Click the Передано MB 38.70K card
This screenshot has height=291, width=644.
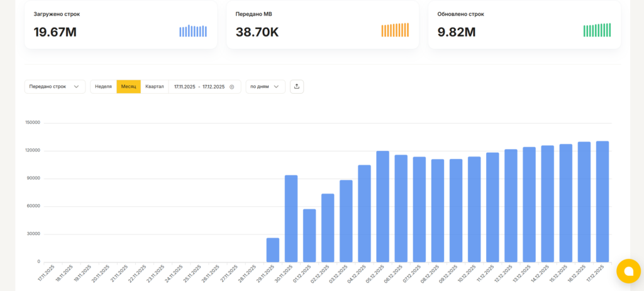click(x=322, y=25)
